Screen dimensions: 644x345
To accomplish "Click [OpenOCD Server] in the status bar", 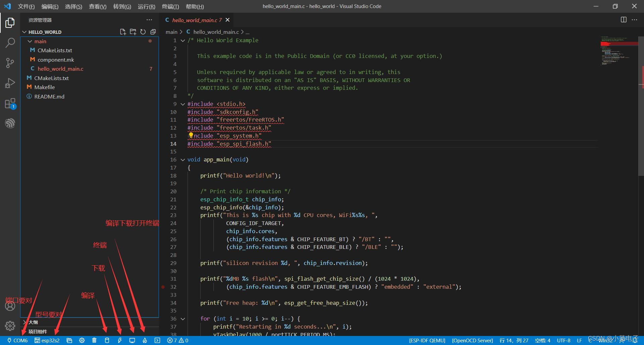I will click(x=472, y=340).
